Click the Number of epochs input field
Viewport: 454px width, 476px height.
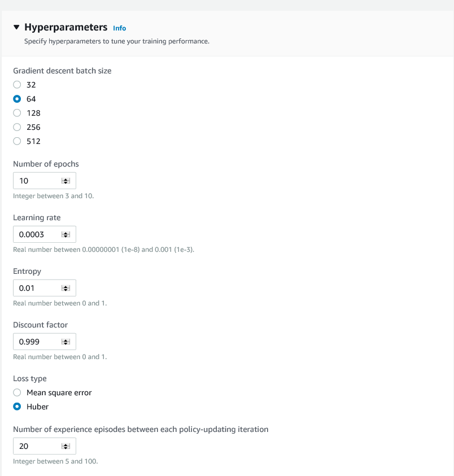(x=37, y=180)
